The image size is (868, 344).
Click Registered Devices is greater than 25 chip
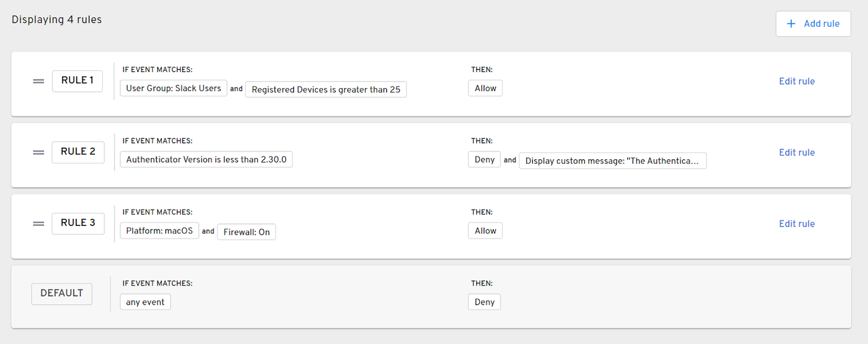pyautogui.click(x=326, y=89)
